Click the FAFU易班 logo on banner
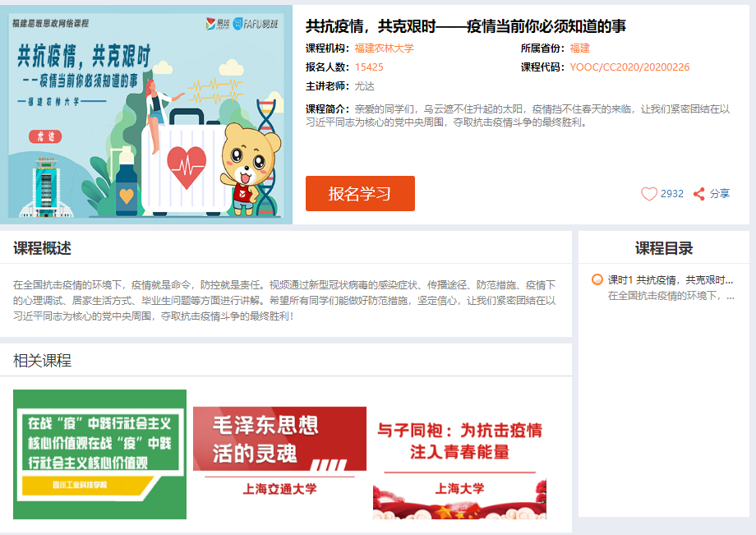Screen dimensions: 756x535 (x=256, y=24)
